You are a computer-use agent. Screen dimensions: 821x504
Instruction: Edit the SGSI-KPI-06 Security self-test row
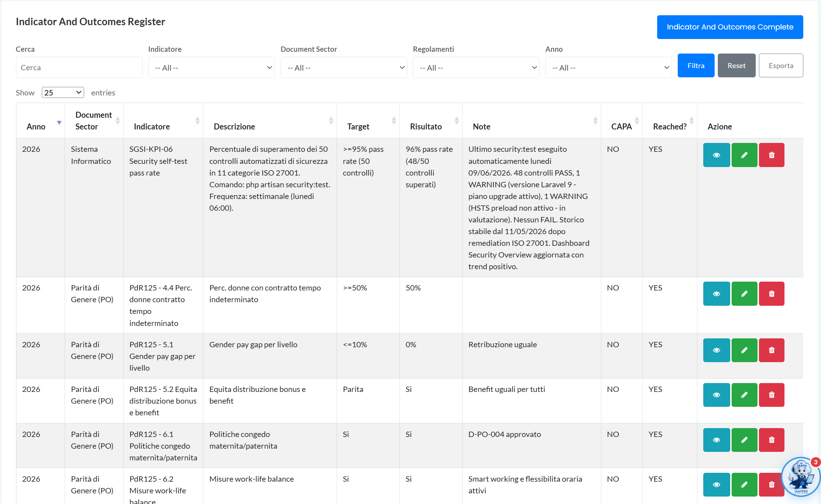coord(744,155)
